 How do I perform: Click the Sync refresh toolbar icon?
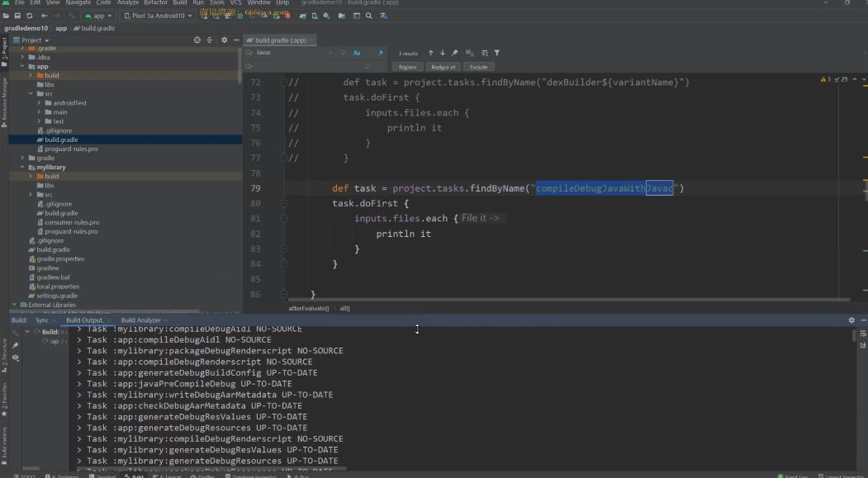point(30,16)
